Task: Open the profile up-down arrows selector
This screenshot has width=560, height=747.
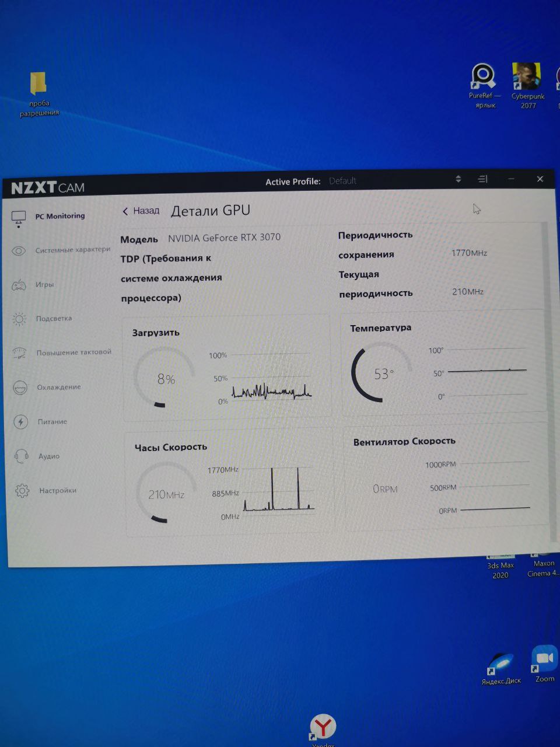Action: (x=458, y=179)
